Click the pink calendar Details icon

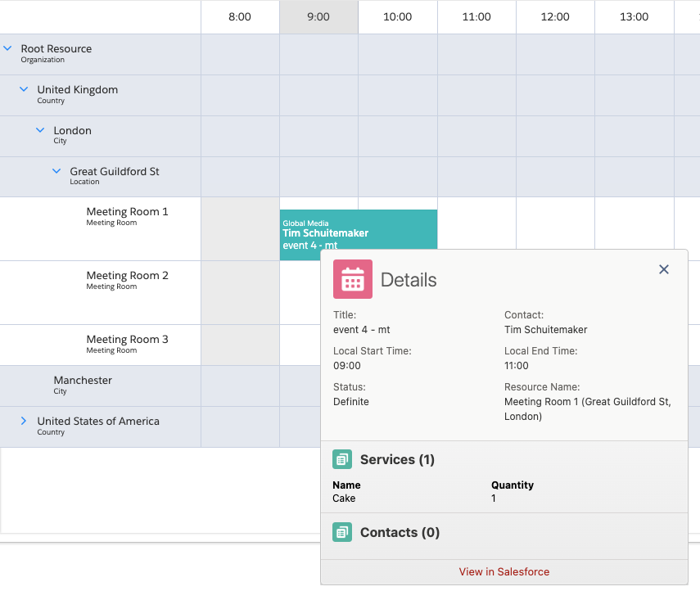pos(352,279)
